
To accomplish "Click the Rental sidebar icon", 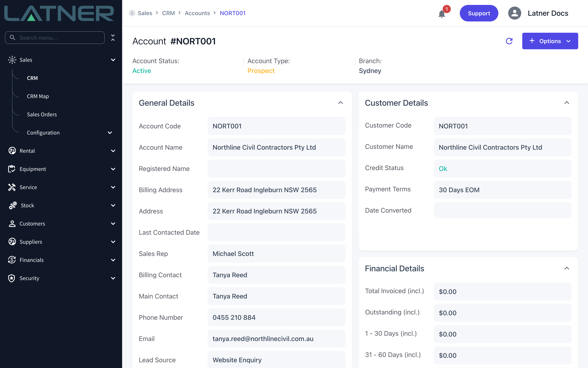I will (x=12, y=151).
